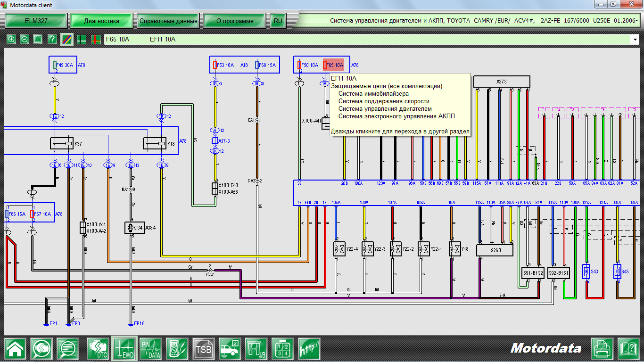
Task: Click the F49 30A fuse
Action: click(62, 65)
